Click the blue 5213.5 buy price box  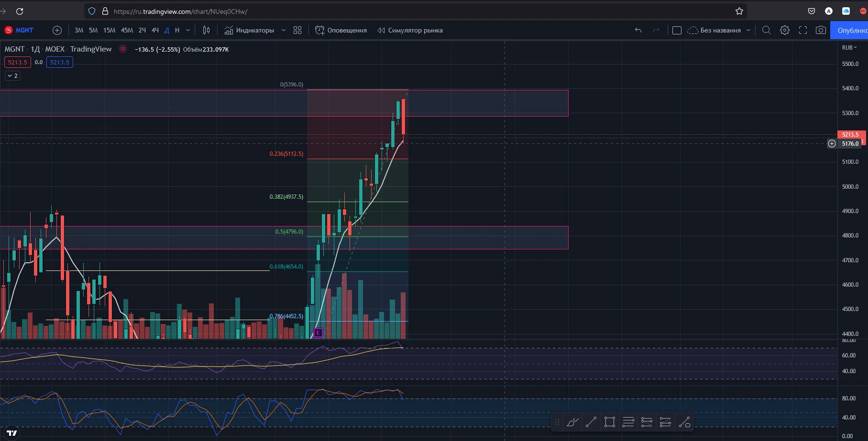pyautogui.click(x=59, y=62)
